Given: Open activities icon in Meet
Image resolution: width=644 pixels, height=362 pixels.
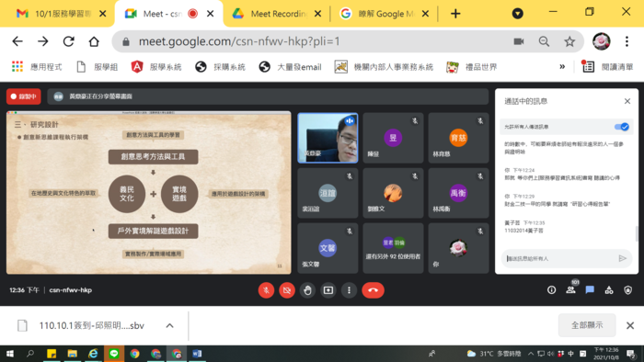Looking at the screenshot, I should (609, 290).
